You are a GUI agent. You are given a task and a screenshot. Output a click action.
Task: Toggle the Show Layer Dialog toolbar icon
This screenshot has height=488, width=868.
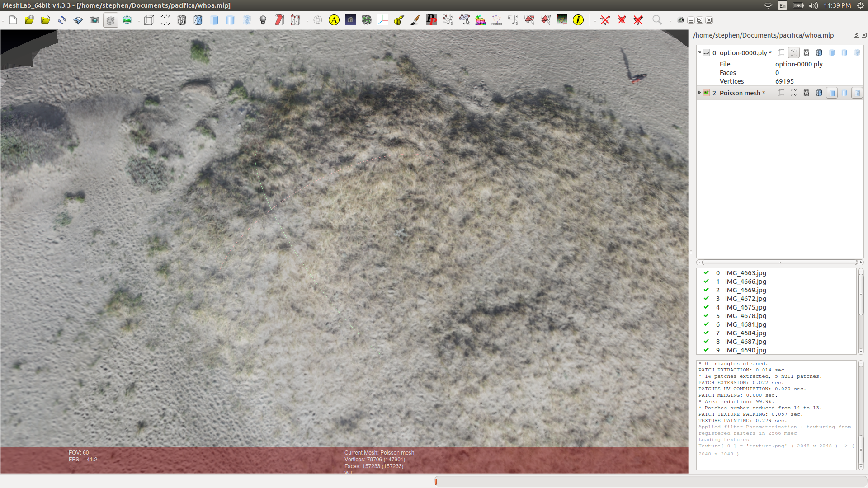(110, 20)
